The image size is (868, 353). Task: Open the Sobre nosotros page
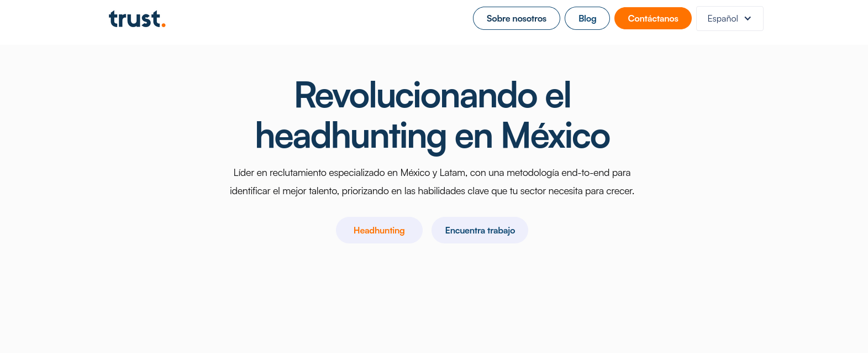pyautogui.click(x=516, y=19)
